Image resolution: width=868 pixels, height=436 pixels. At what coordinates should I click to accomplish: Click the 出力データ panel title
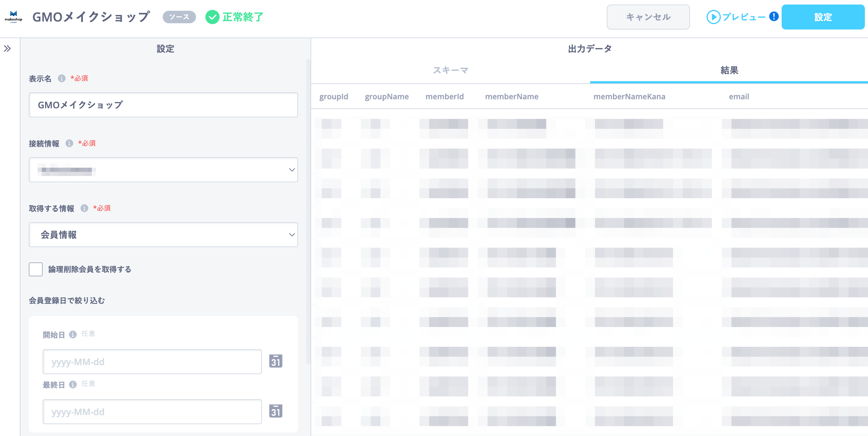590,49
